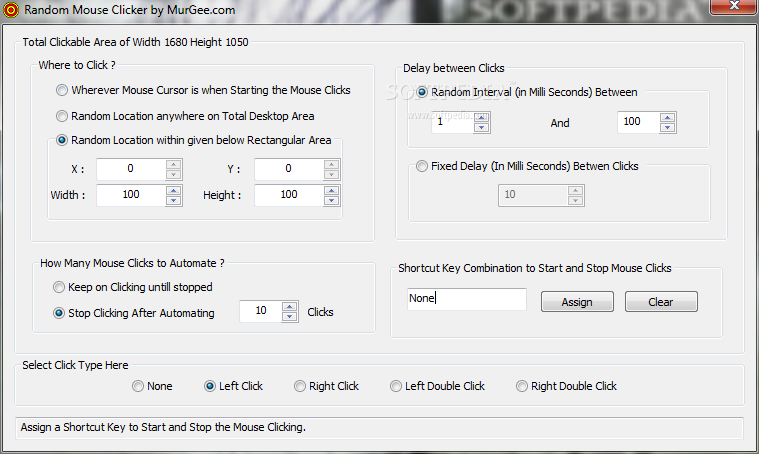Click the maximum interval field showing 100
759x454 pixels.
point(638,122)
